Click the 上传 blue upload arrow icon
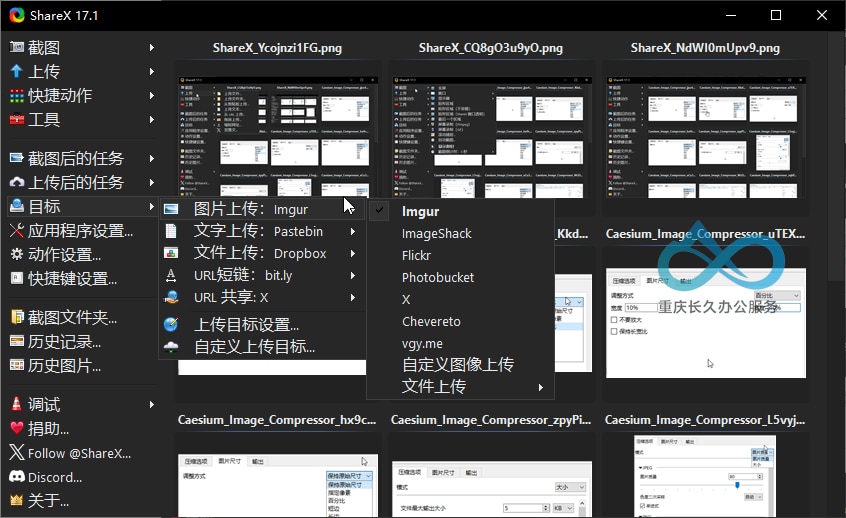Viewport: 846px width, 518px height. click(17, 71)
